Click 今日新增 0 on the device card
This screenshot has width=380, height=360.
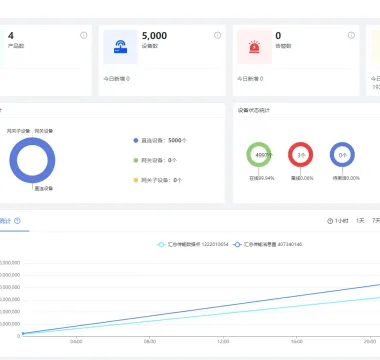pyautogui.click(x=116, y=79)
